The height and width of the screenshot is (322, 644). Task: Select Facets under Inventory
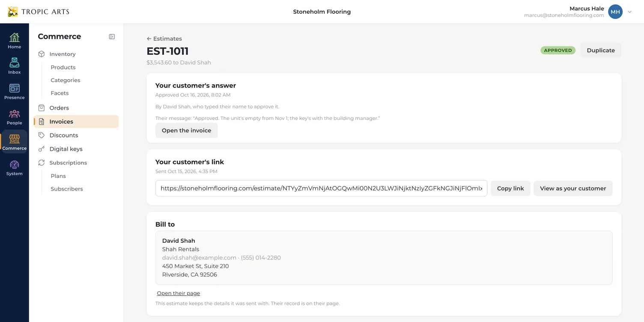coord(60,93)
